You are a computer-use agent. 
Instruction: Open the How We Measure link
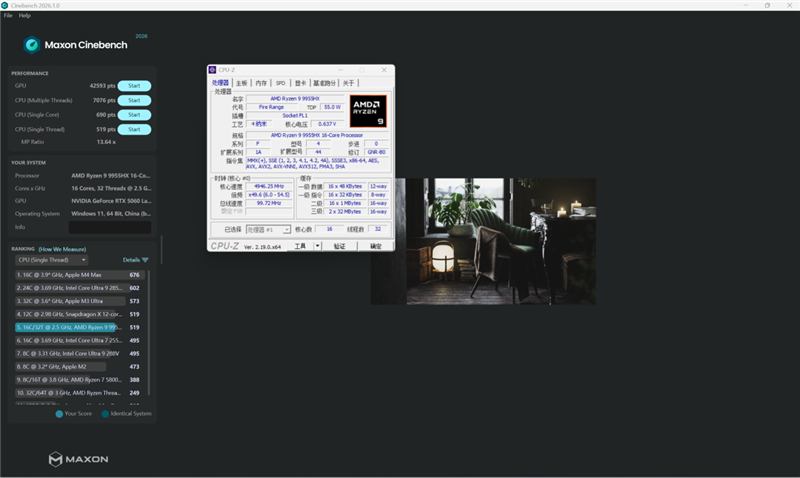coord(62,249)
